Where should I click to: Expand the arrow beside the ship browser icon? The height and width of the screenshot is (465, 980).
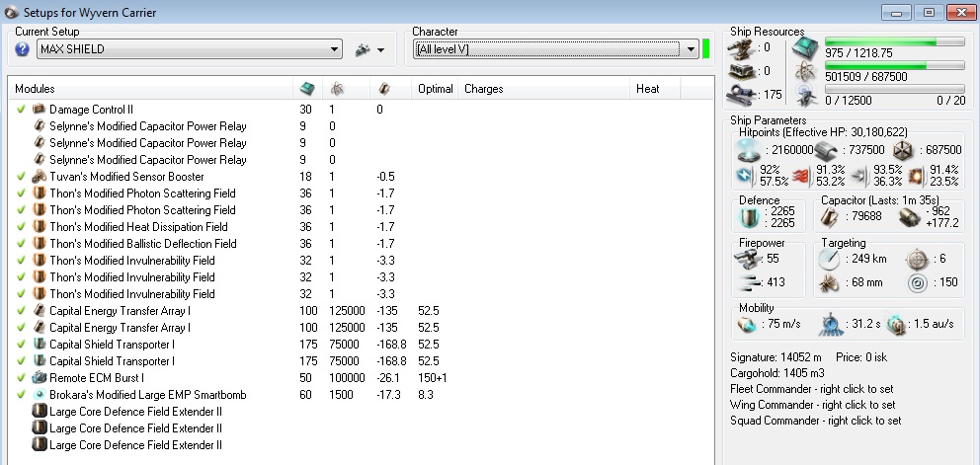380,50
